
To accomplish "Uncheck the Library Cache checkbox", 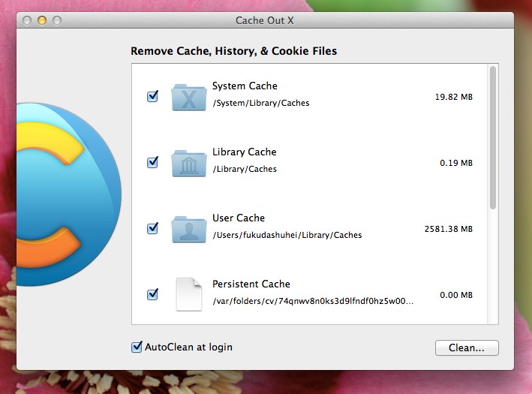I will (x=152, y=163).
